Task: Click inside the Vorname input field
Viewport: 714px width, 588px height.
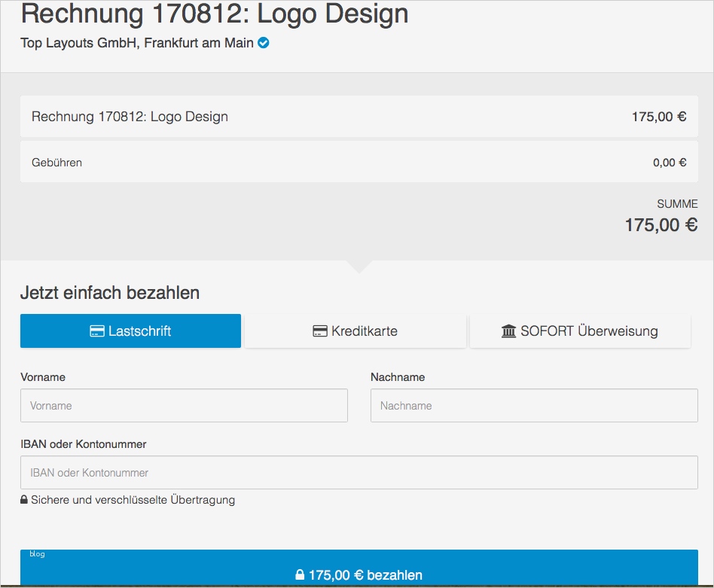Action: tap(184, 405)
